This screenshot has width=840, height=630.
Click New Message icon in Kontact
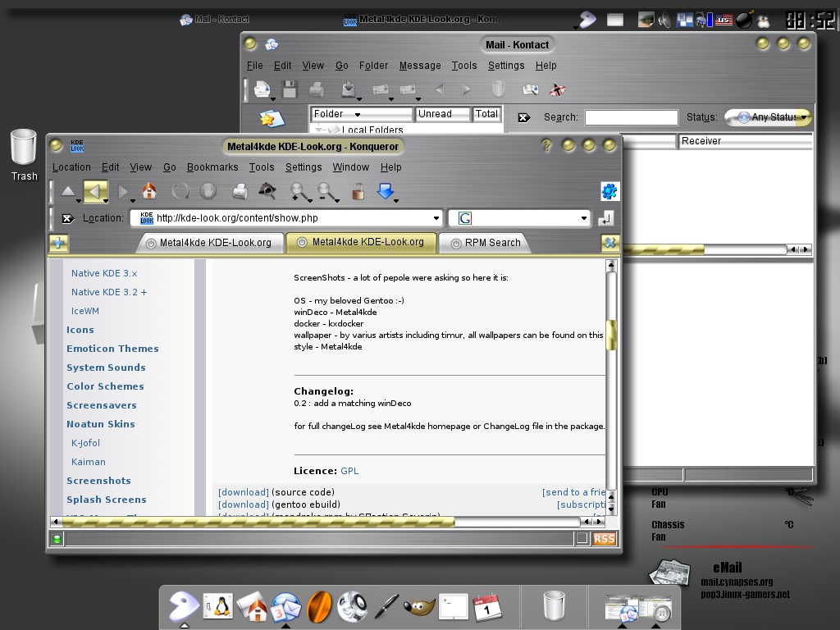pos(262,89)
